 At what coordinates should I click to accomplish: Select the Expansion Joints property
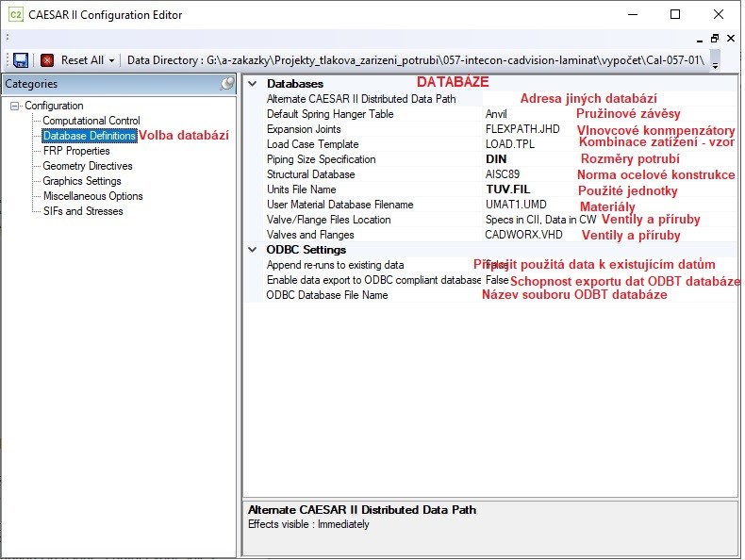pyautogui.click(x=304, y=129)
